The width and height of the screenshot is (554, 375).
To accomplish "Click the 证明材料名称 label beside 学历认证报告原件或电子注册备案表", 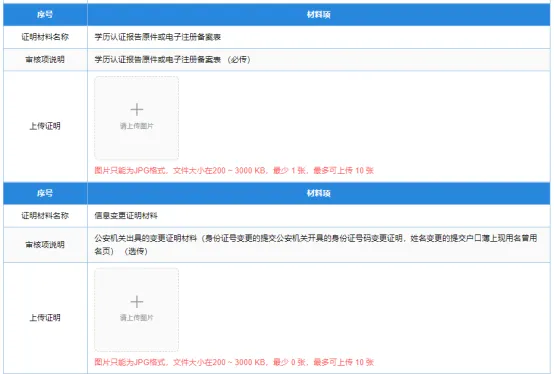I will (45, 37).
